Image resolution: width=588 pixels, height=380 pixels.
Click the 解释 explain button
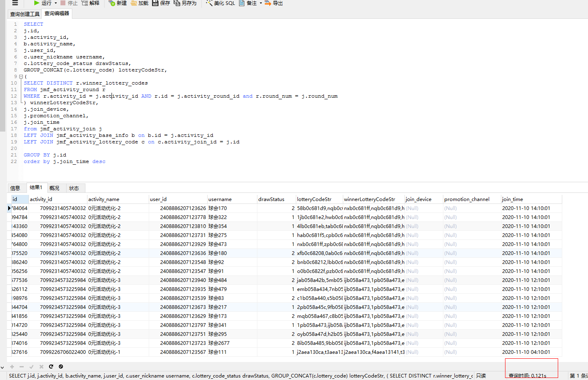[90, 3]
